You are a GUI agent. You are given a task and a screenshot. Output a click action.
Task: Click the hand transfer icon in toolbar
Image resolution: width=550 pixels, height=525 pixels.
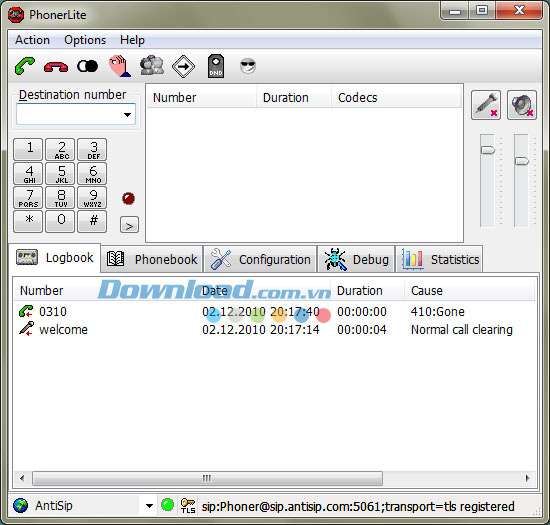point(120,66)
